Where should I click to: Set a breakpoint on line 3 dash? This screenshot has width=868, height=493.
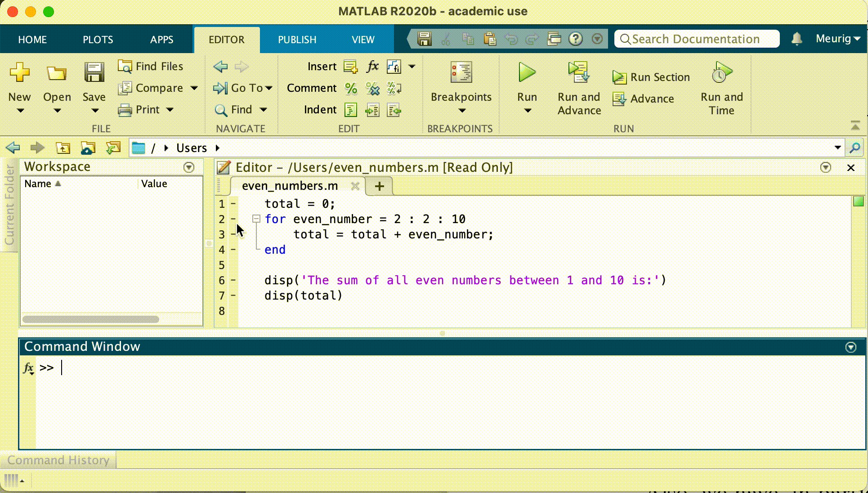(233, 234)
